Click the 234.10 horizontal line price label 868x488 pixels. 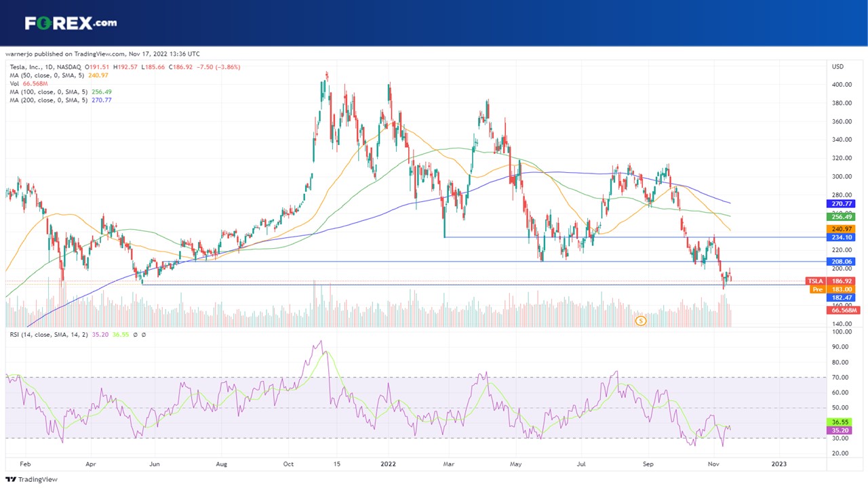tap(840, 237)
